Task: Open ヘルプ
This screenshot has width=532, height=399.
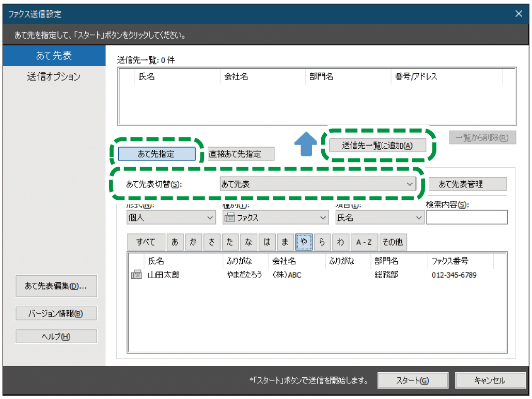Action: [x=56, y=336]
